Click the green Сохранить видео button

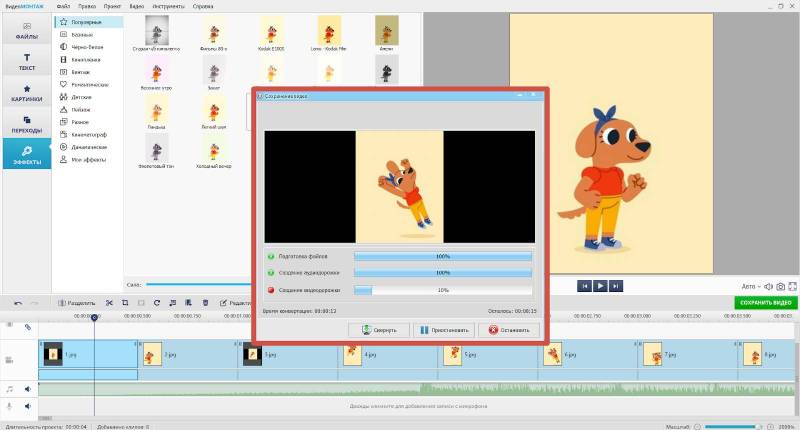tap(765, 302)
